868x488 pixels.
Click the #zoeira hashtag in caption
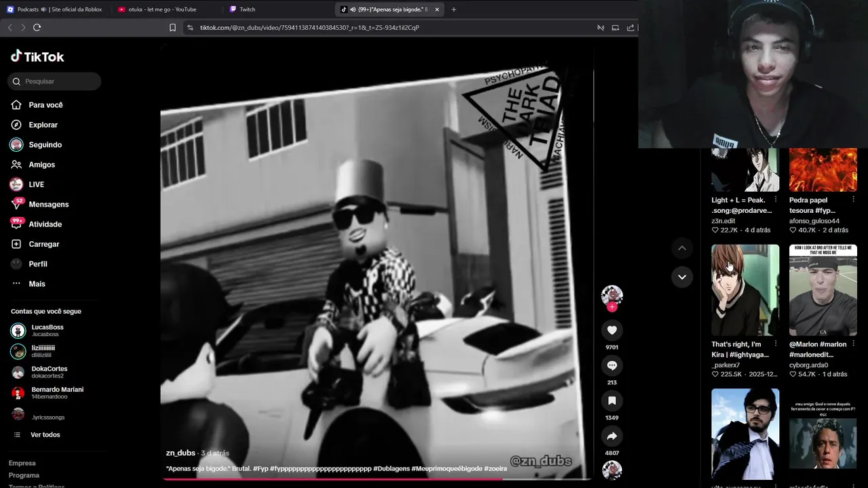[496, 468]
